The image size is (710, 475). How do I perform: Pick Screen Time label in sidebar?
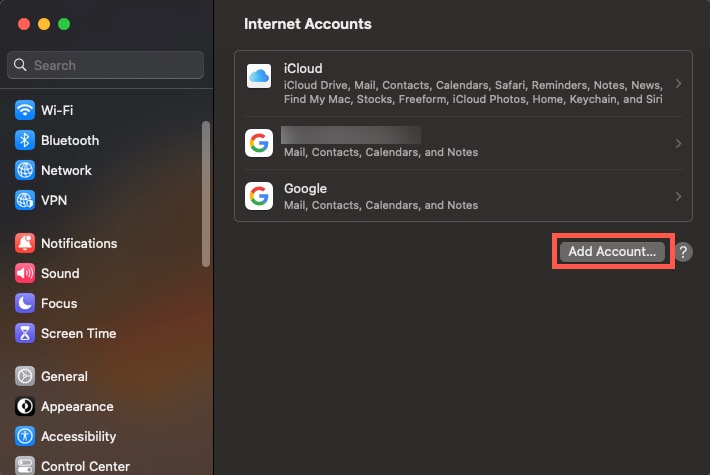click(x=79, y=333)
